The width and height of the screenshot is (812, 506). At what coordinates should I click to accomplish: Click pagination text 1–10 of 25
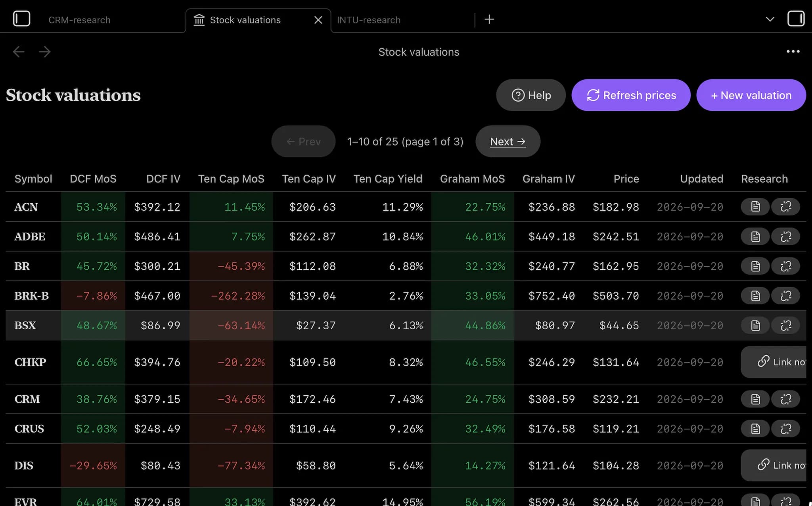tap(373, 142)
